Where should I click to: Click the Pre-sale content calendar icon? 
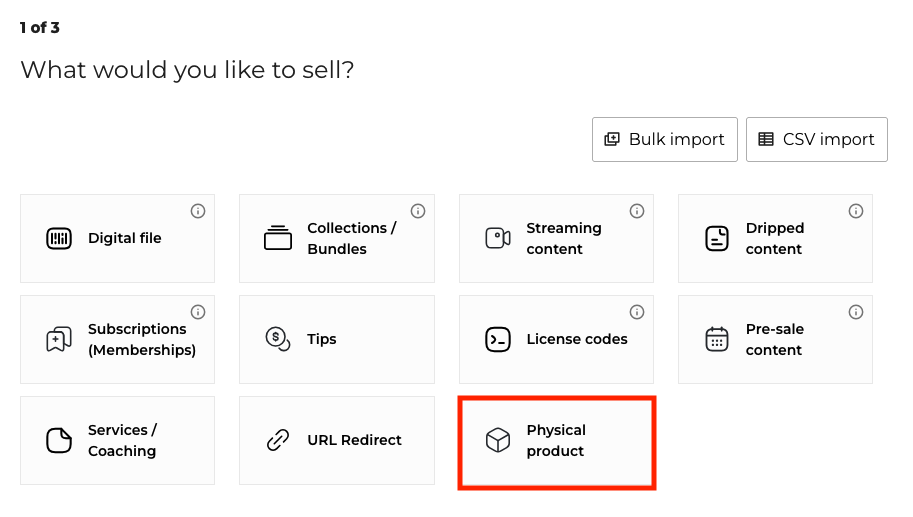(716, 339)
